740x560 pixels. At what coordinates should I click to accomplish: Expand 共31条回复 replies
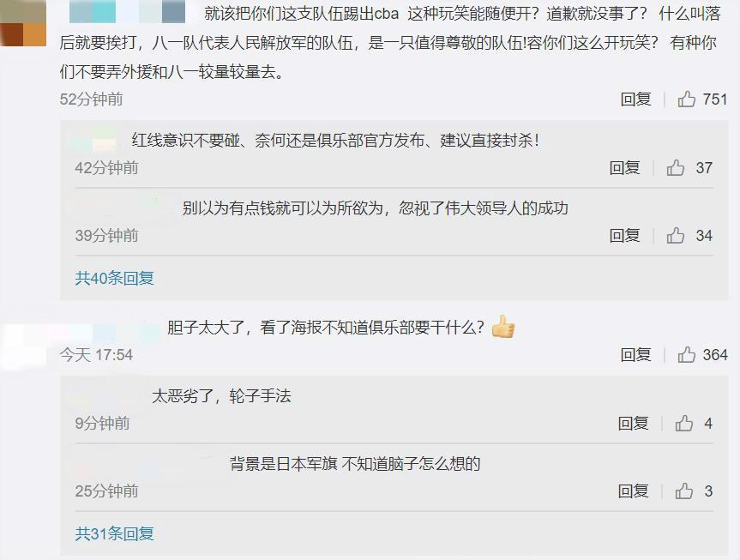[x=114, y=533]
